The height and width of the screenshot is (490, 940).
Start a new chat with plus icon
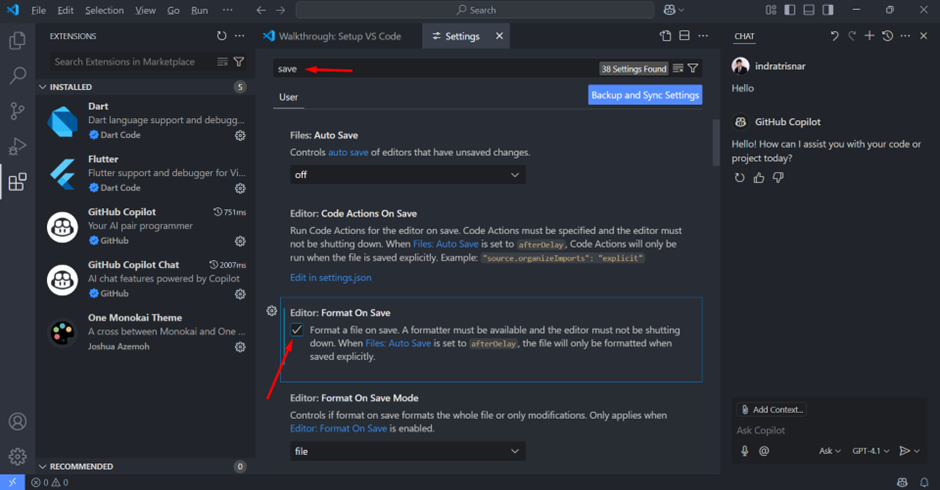tap(869, 36)
